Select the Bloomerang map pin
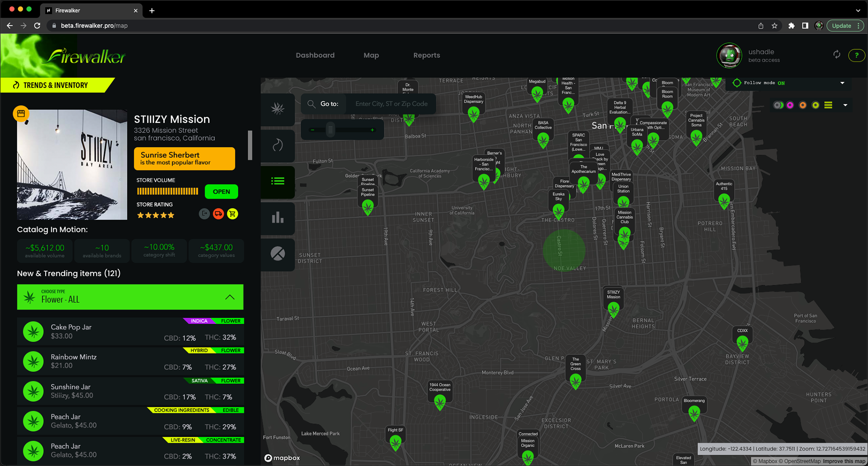 pyautogui.click(x=694, y=413)
